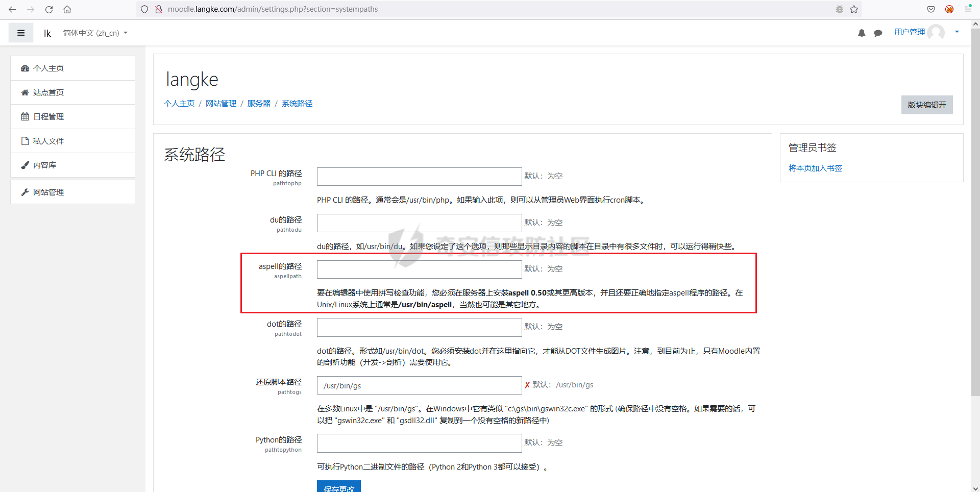Click the aspell的路径 input field
Viewport: 980px width, 492px height.
(419, 269)
